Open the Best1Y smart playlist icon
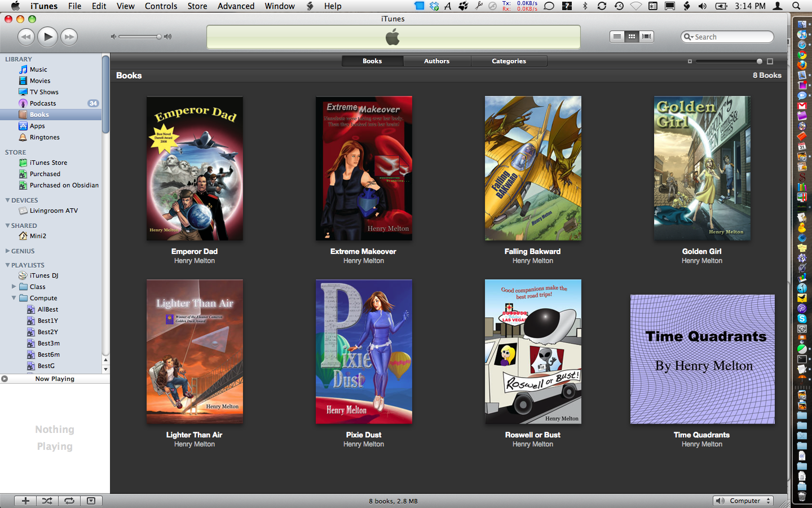 tap(31, 321)
